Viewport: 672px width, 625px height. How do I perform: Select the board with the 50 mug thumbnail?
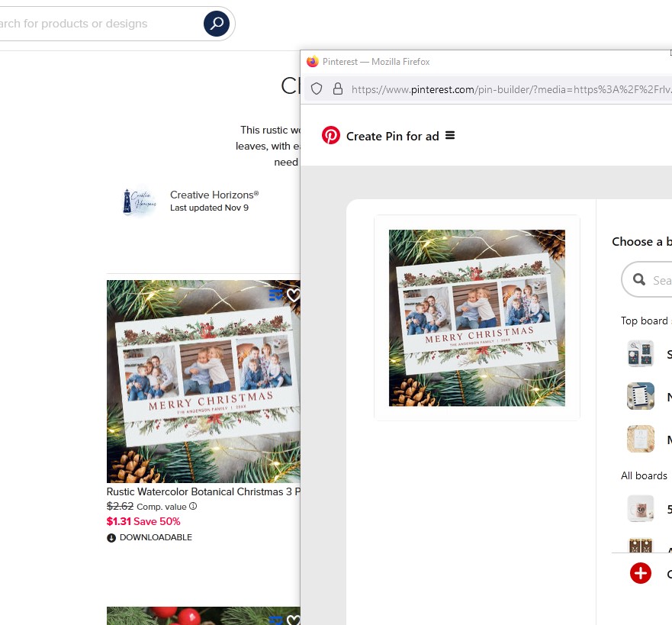tap(641, 509)
